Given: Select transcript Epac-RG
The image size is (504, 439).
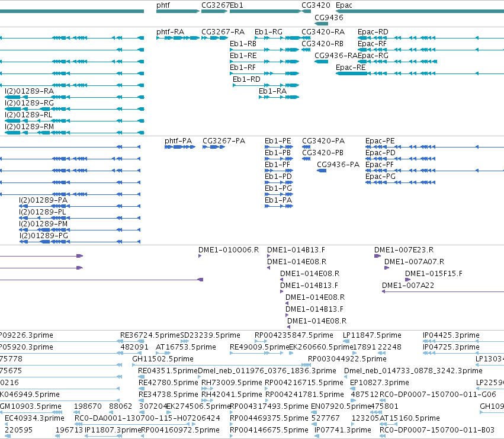Looking at the screenshot, I should tap(397, 62).
